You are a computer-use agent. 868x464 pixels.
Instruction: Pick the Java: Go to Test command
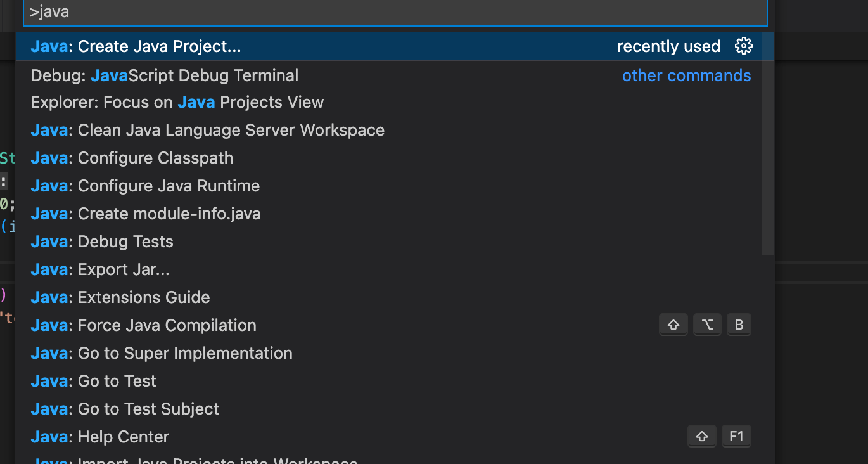(x=93, y=381)
